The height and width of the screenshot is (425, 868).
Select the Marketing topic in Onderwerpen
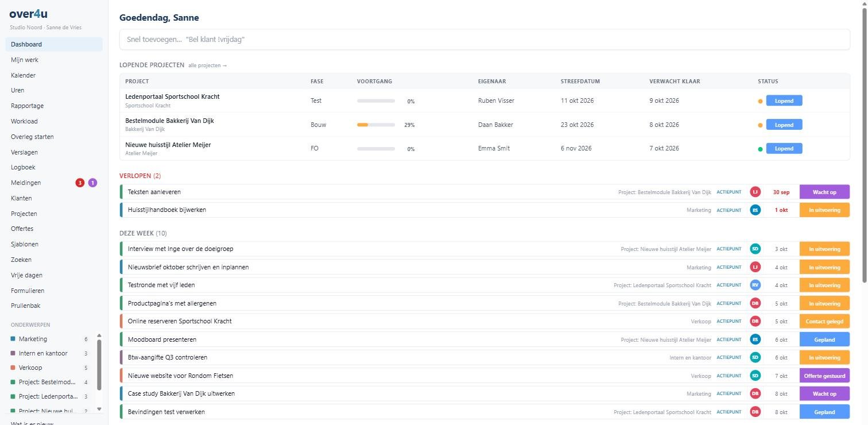[x=49, y=339]
